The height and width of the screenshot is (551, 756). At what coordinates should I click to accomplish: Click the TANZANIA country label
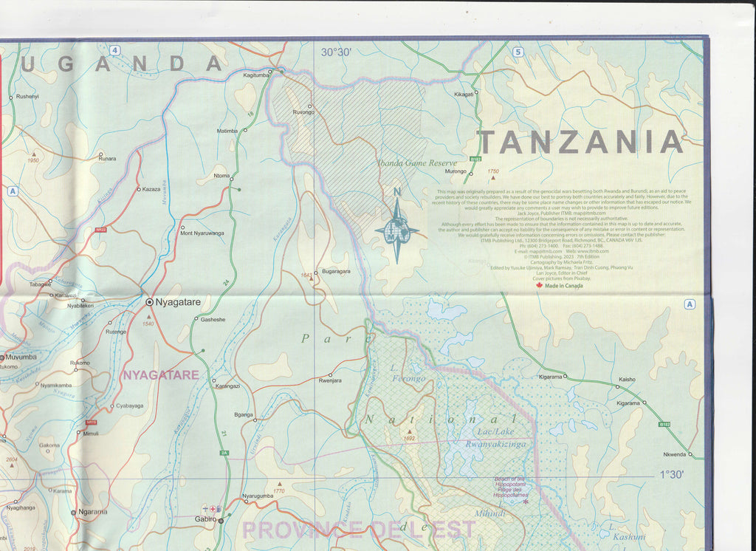[580, 142]
